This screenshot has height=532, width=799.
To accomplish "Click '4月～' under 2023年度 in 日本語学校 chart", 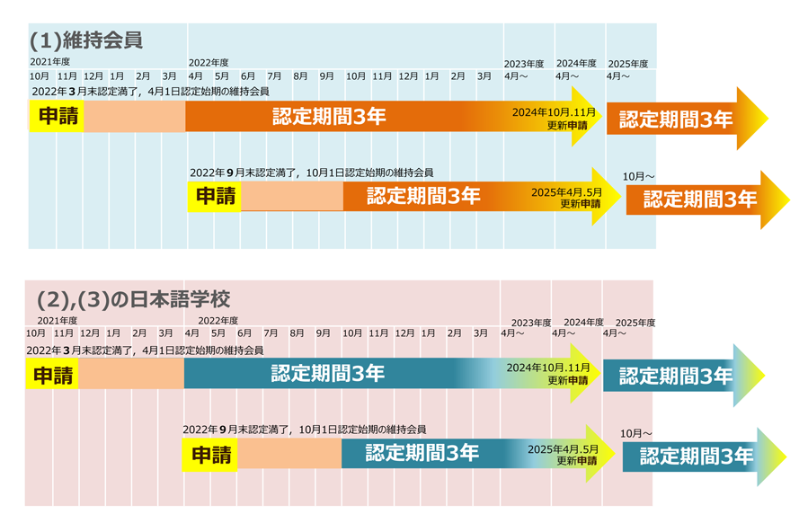I will click(512, 333).
